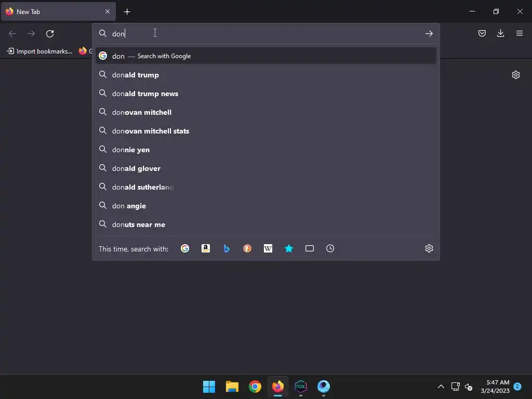Select suggestion 'donald trump'
This screenshot has width=532, height=399.
tap(265, 75)
